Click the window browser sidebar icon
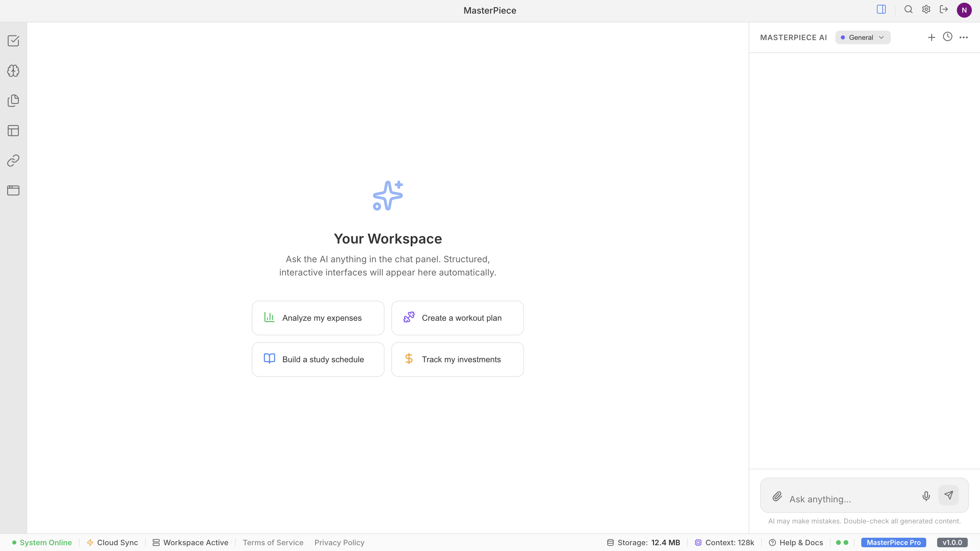Image resolution: width=980 pixels, height=551 pixels. coord(13,190)
